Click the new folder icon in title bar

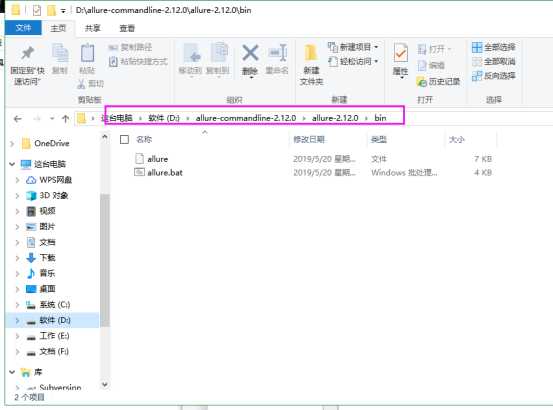(51, 10)
